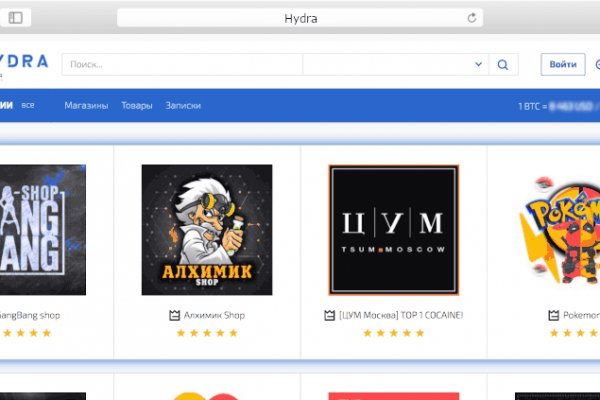
Task: Open the Алхимик Shop name link
Action: coord(214,315)
